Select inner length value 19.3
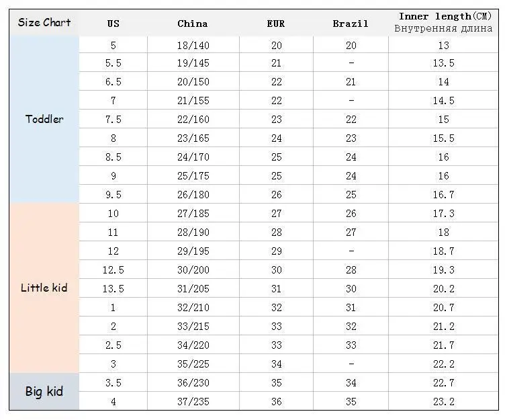The height and width of the screenshot is (420, 507). pos(444,270)
